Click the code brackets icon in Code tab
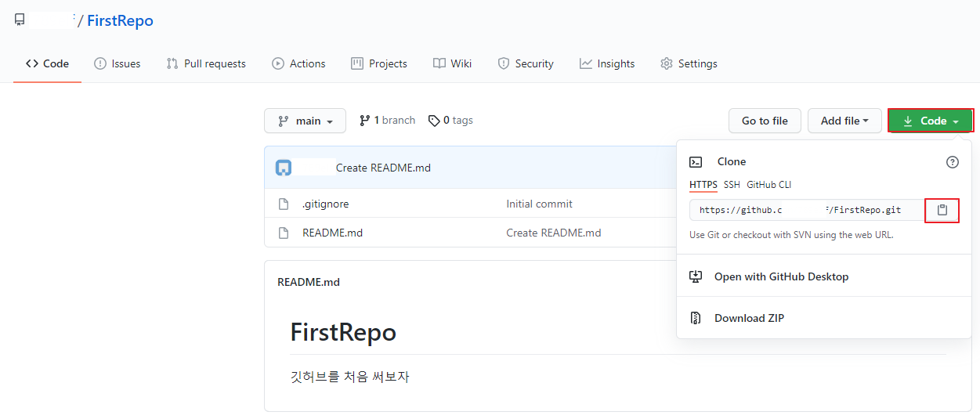 pyautogui.click(x=32, y=63)
